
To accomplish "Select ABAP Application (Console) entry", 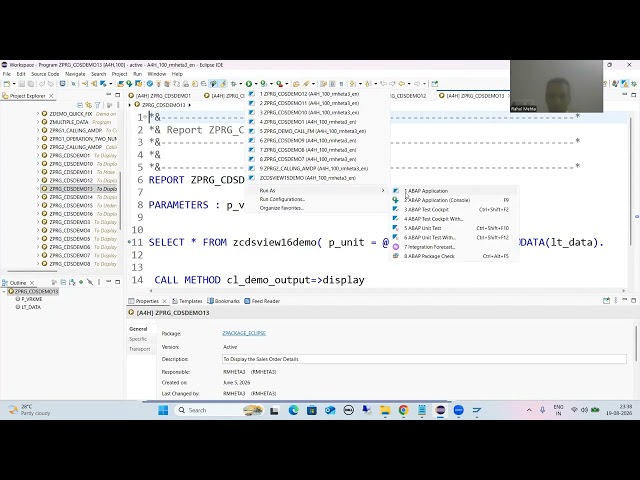I will [x=453, y=200].
